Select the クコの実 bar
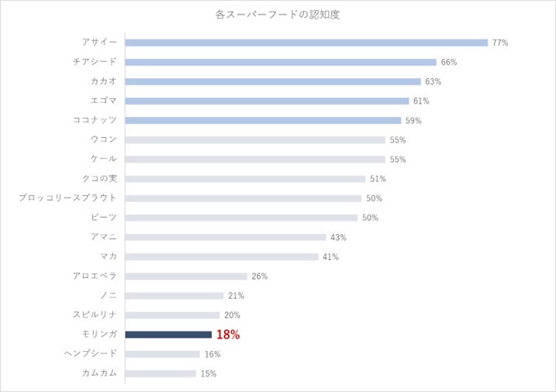Image resolution: width=556 pixels, height=392 pixels. coord(244,179)
